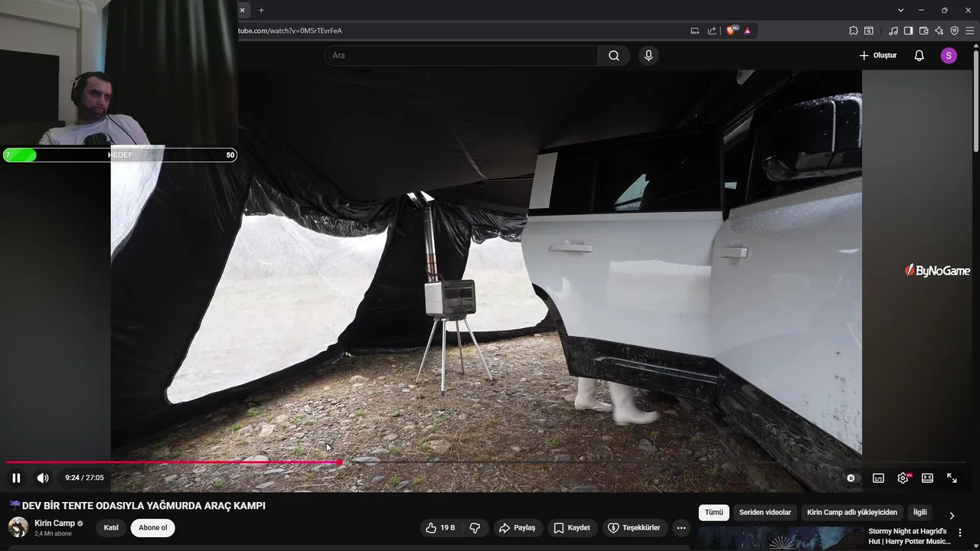
Task: Open the Kirin Camp channel name link
Action: pyautogui.click(x=54, y=523)
